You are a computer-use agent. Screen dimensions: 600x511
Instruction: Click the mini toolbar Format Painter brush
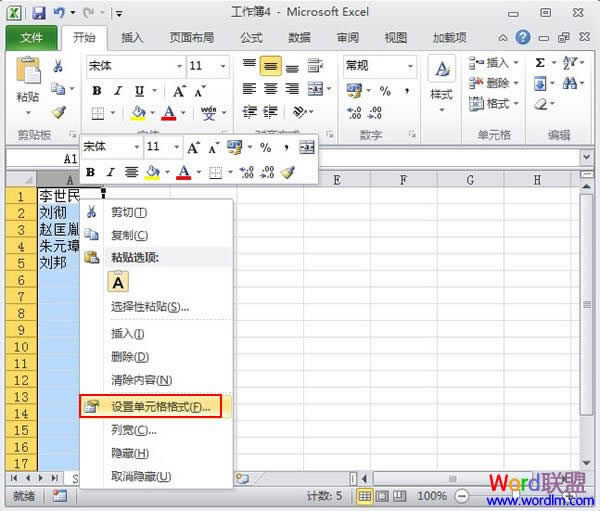[288, 172]
